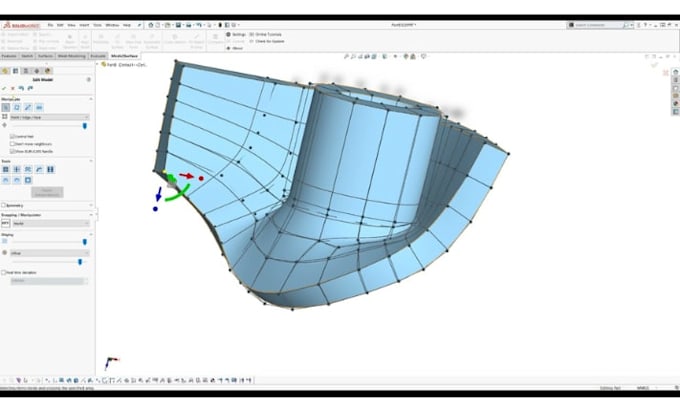The height and width of the screenshot is (411, 680).
Task: Click the redo arrow in Edit Model panel
Action: pos(30,88)
